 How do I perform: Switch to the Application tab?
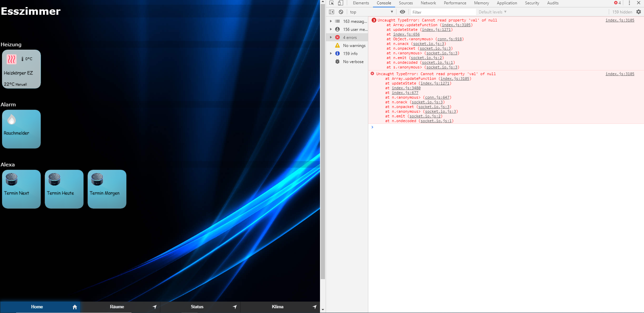click(507, 3)
